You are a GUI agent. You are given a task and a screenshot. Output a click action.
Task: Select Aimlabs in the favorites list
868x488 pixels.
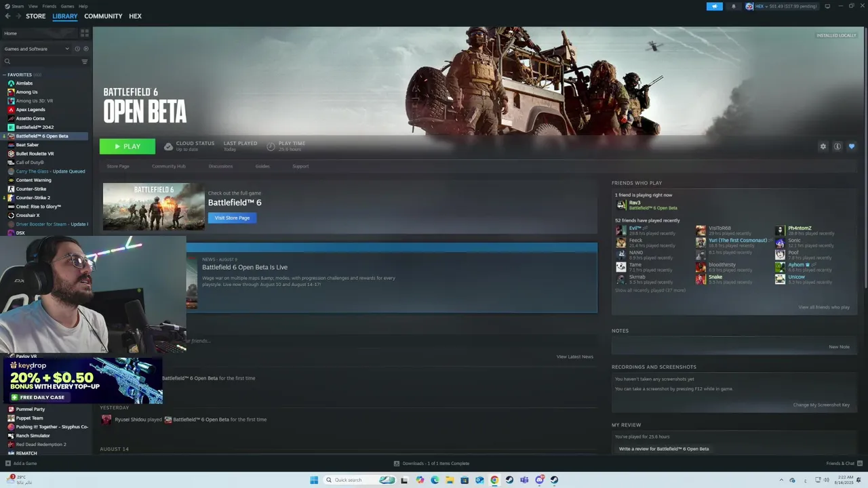click(x=24, y=83)
